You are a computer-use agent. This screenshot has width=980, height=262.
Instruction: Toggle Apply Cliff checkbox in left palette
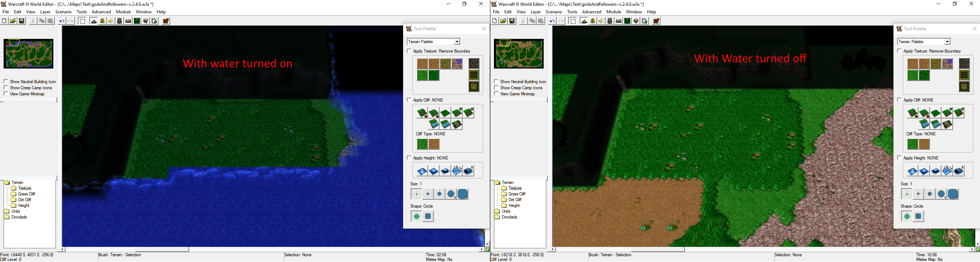coord(409,100)
